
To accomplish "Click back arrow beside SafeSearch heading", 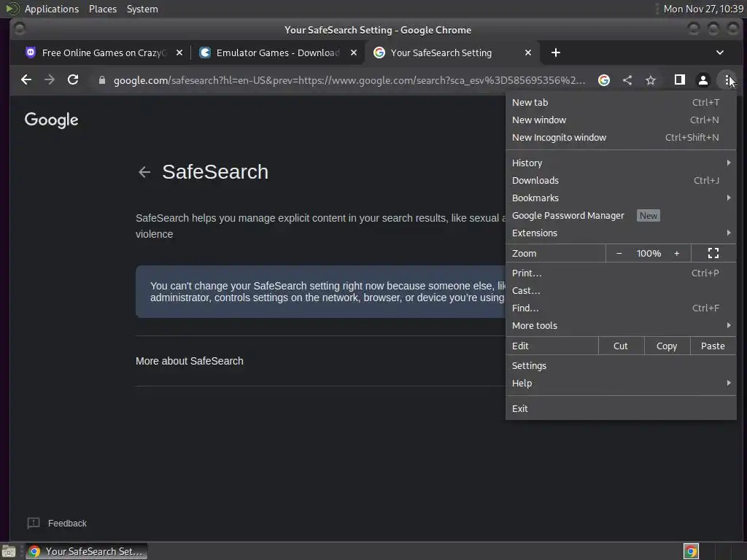I will pyautogui.click(x=144, y=172).
